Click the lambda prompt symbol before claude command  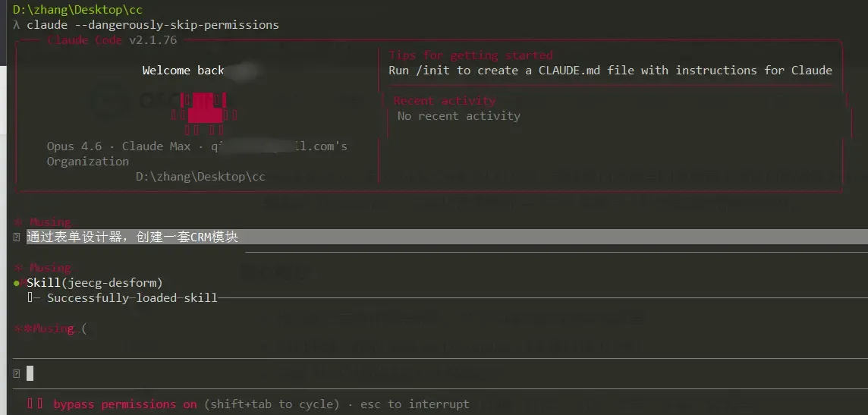[x=17, y=25]
